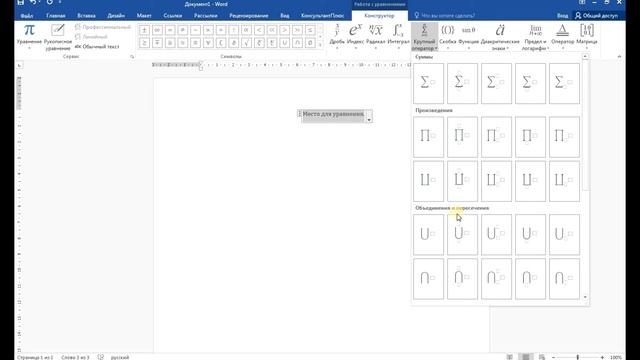Open the Дробь fraction dropdown
640x360 pixels.
pyautogui.click(x=337, y=36)
